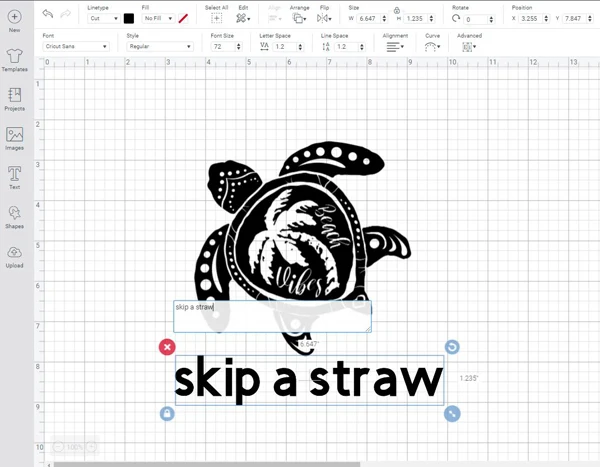
Task: Adjust the Letter Space stepper arrows
Action: click(300, 47)
